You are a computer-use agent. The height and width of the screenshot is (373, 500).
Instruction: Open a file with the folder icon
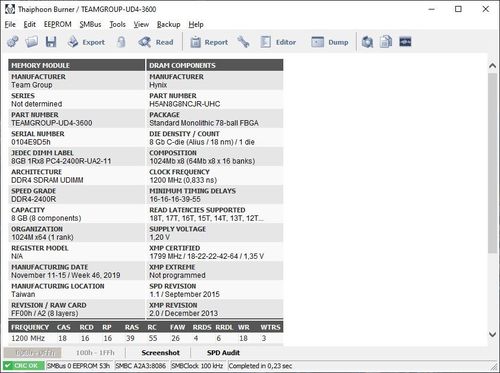(x=32, y=42)
